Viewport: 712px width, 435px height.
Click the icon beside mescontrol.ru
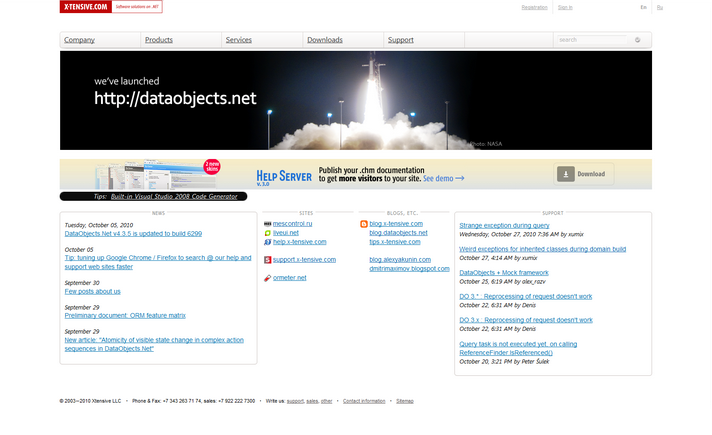coord(267,224)
